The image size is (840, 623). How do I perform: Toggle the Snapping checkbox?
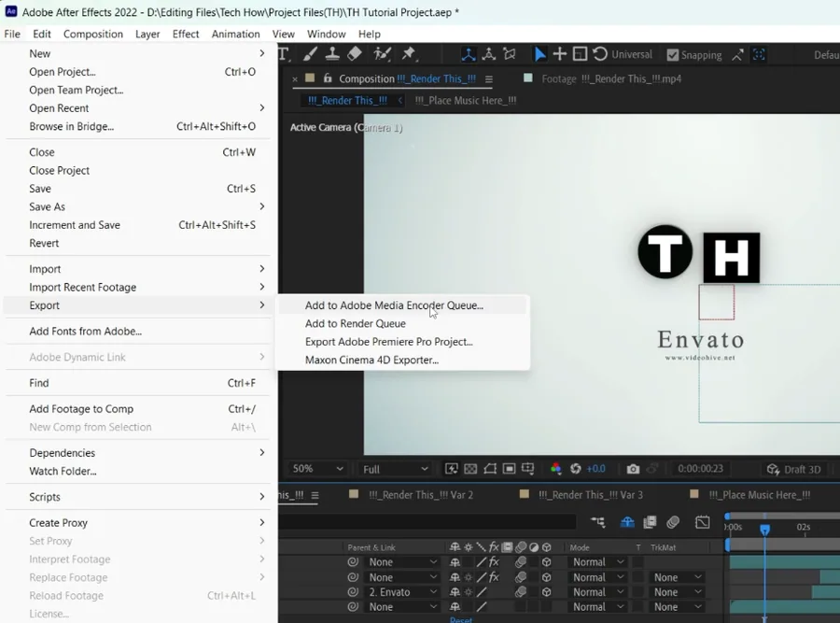(x=672, y=55)
